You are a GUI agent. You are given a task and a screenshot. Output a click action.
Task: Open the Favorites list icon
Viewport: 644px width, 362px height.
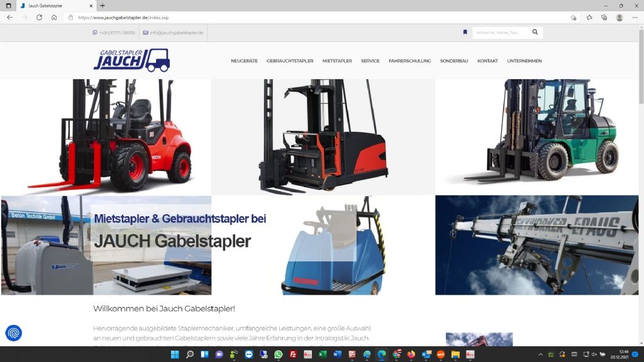point(589,18)
